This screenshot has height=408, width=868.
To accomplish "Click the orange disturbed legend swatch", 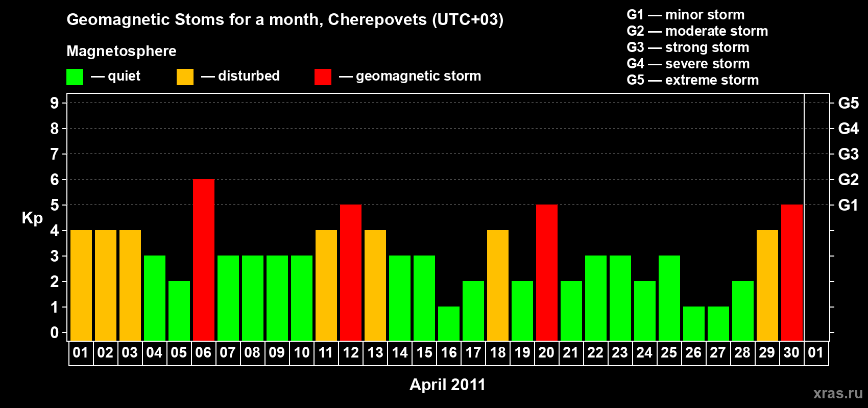I will click(x=185, y=77).
